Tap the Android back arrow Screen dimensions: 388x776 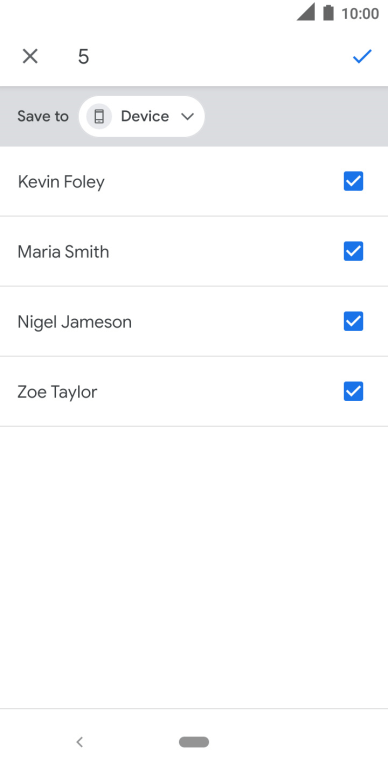[80, 742]
